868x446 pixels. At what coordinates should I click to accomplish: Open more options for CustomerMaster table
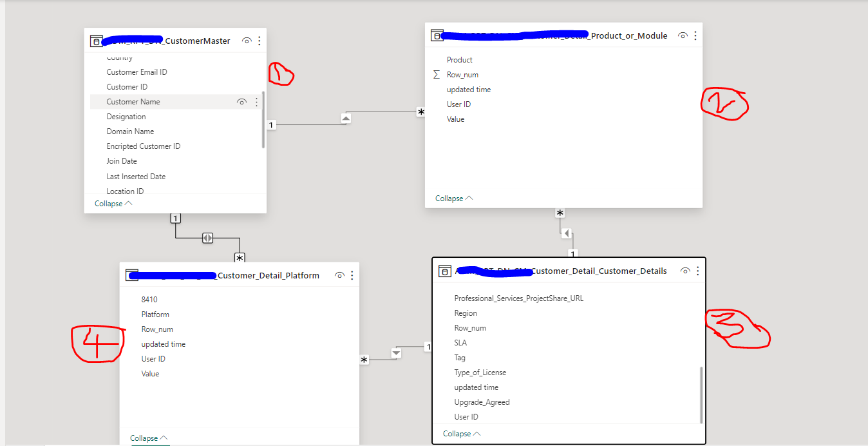259,41
